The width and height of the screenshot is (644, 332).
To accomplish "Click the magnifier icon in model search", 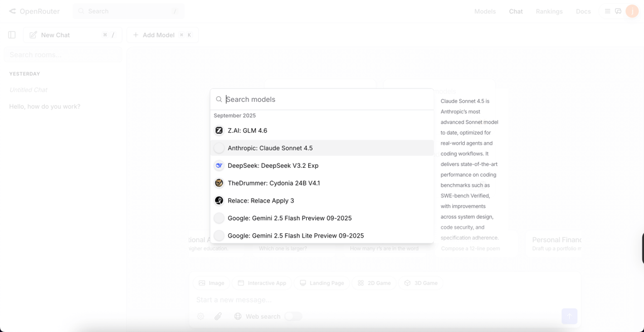I will 219,99.
